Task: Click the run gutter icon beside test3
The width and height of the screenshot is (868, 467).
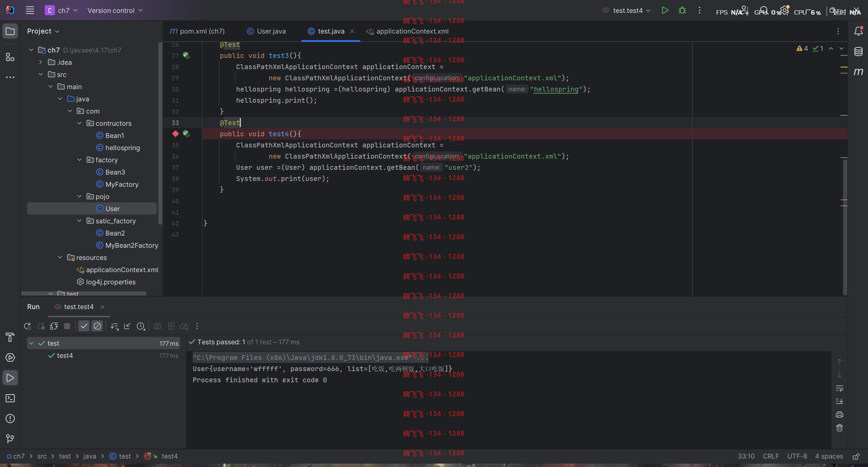Action: [186, 55]
